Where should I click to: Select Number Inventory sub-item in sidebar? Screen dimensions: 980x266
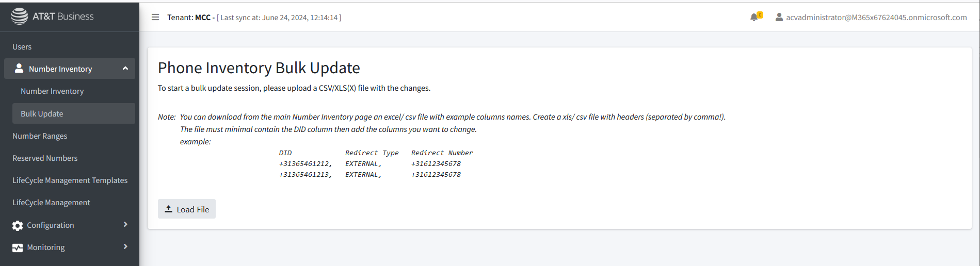(x=52, y=91)
